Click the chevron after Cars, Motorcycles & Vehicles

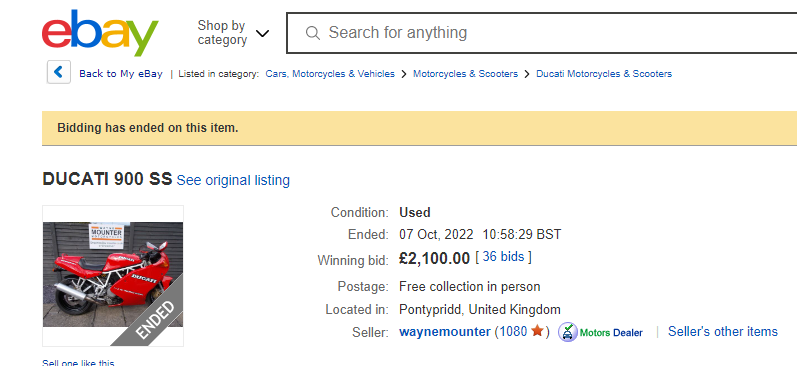coord(404,74)
